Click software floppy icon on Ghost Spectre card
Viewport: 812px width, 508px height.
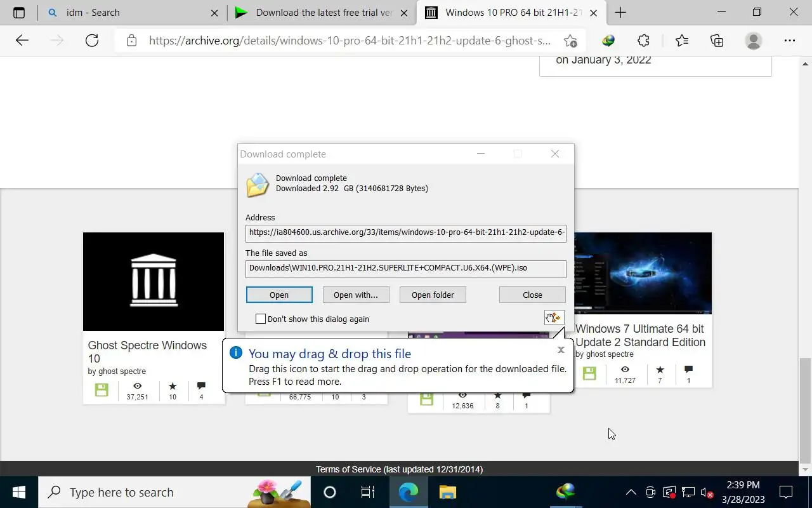tap(101, 390)
